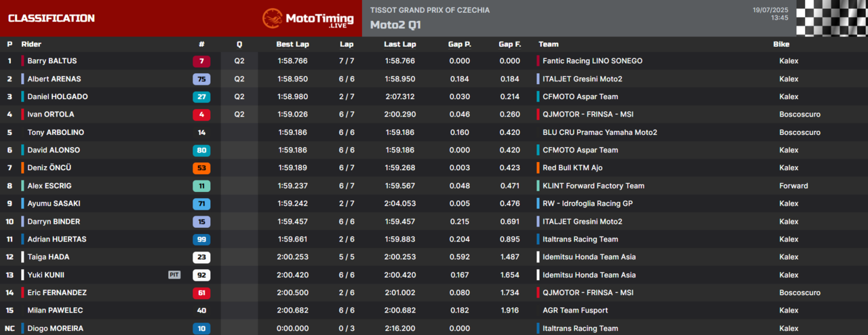Click Ayumu Sasaki number 71 badge

click(x=201, y=203)
